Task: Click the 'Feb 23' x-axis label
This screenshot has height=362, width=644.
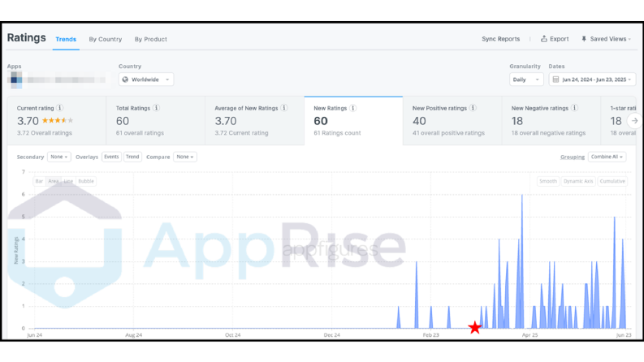Action: (x=431, y=335)
